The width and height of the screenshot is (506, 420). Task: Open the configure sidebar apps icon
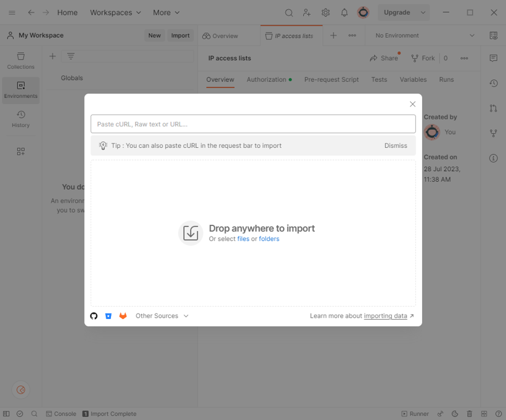point(21,151)
